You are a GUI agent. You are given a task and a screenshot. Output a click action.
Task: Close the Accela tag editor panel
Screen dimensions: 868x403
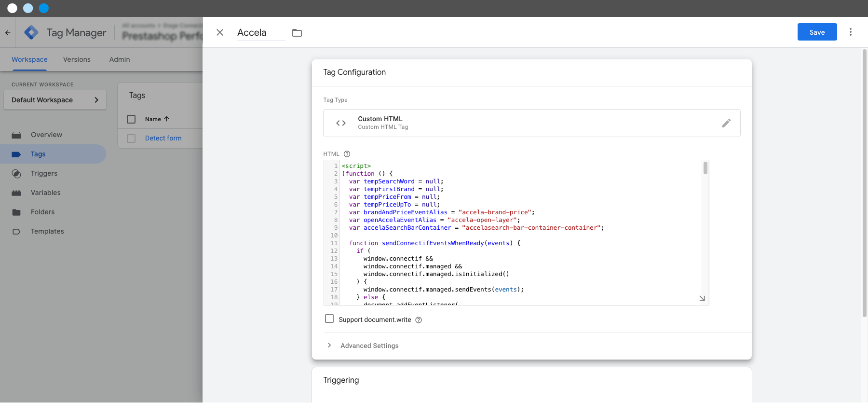pos(220,32)
